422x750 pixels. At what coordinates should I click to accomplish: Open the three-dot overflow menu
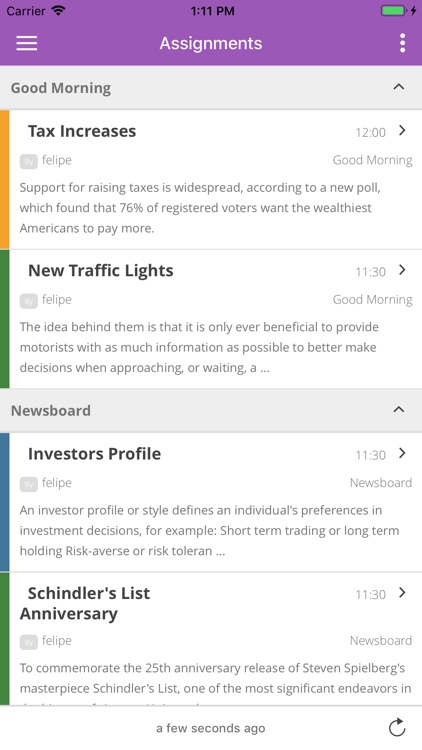coord(402,43)
